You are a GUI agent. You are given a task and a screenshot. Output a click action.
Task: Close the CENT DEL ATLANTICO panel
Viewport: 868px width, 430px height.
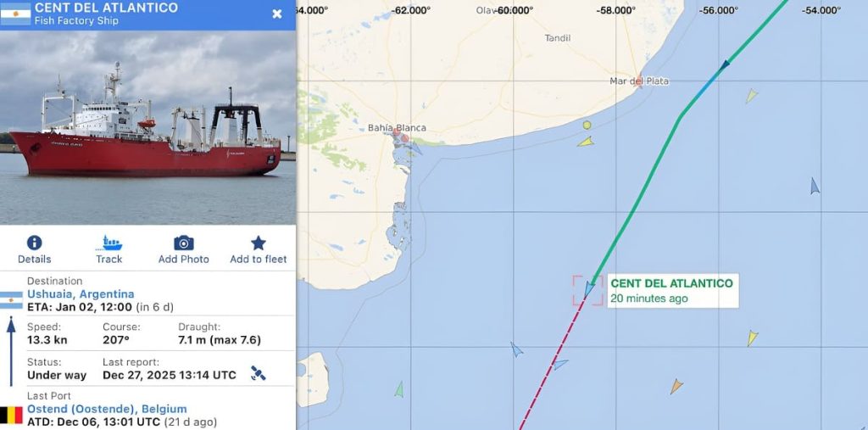277,14
